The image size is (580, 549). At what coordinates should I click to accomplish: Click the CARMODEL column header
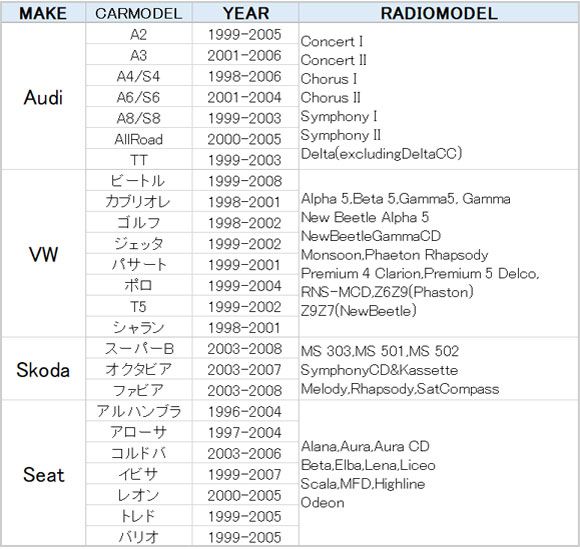[139, 13]
